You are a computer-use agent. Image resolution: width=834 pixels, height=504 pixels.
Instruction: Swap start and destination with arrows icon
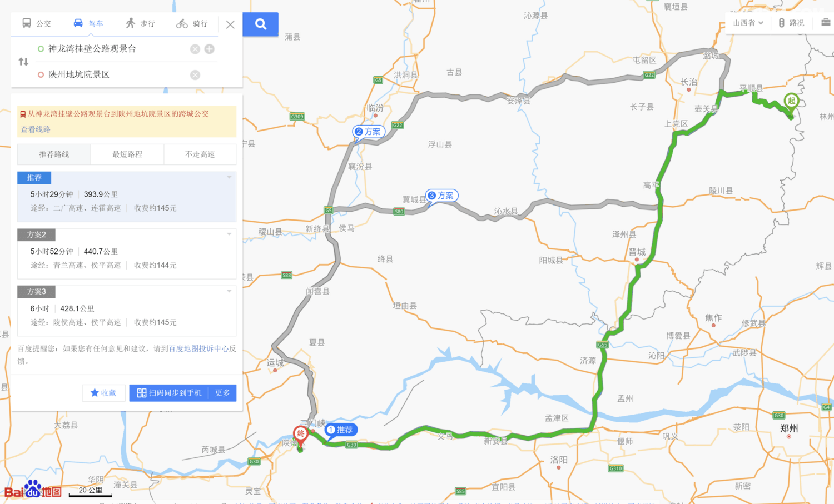pos(23,62)
